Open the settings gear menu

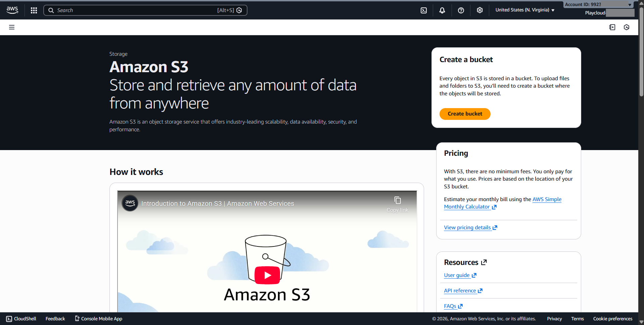point(480,10)
